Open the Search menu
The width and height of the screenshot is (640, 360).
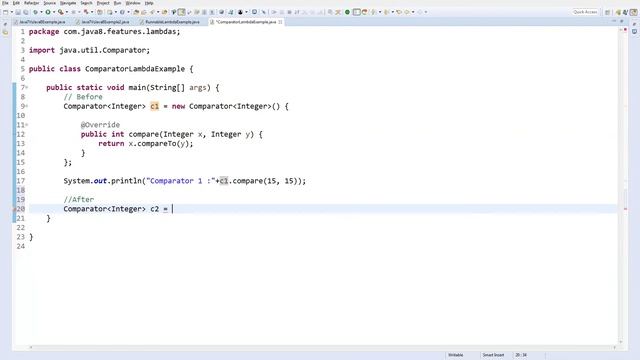(x=86, y=3)
